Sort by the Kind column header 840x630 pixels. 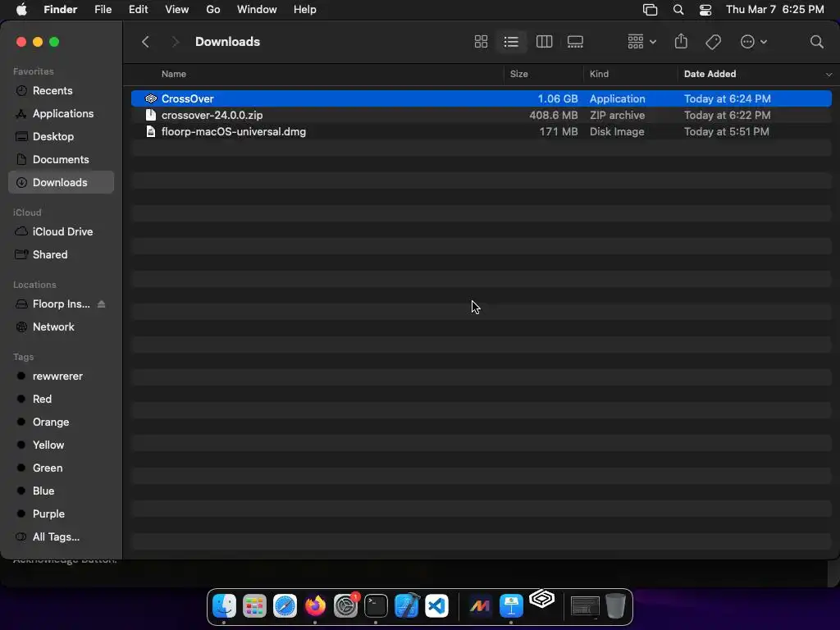tap(599, 74)
